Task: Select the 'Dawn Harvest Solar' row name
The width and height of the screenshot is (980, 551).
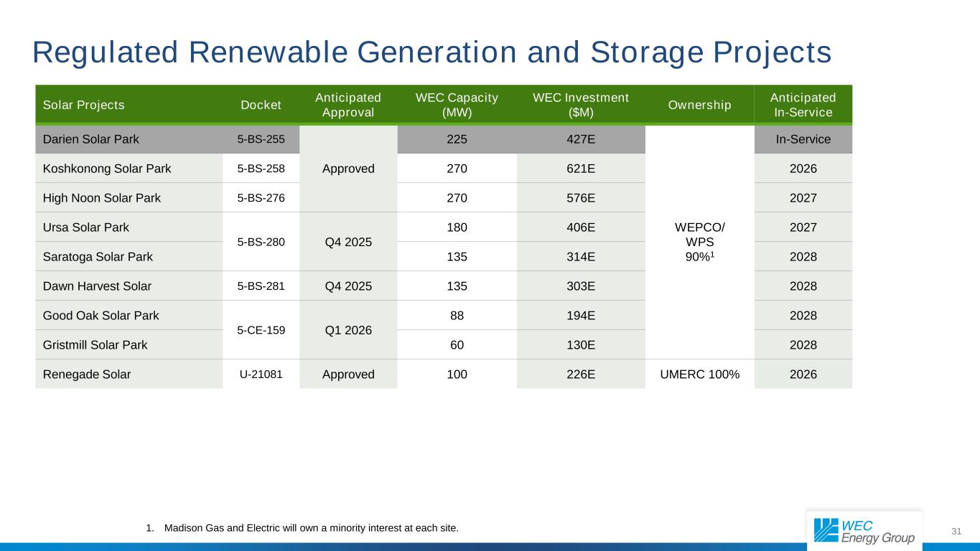Action: [97, 286]
